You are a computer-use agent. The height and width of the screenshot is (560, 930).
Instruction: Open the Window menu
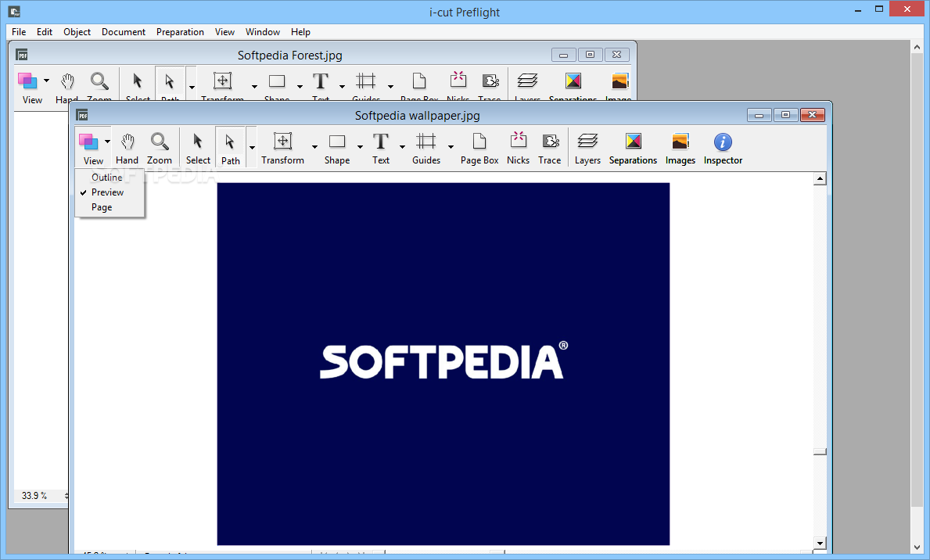(x=263, y=32)
